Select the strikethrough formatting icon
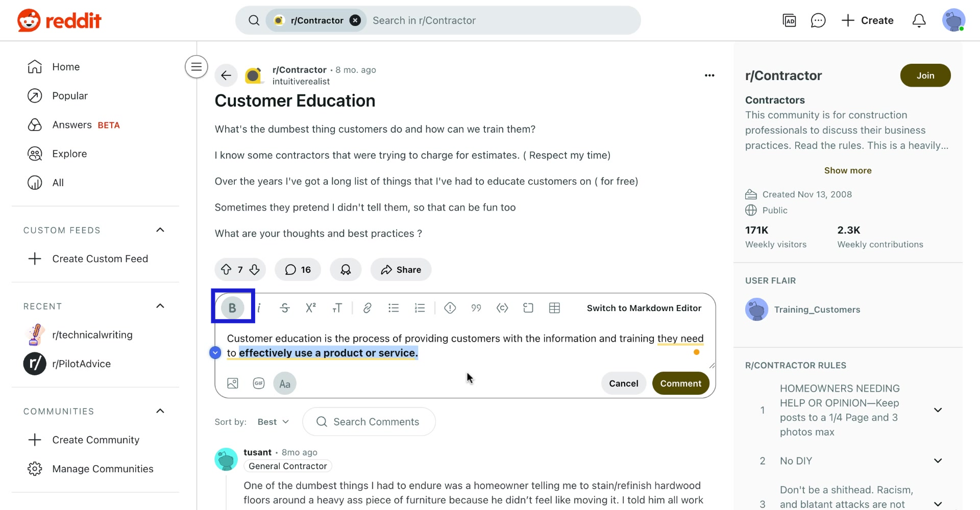The image size is (980, 510). [x=285, y=308]
